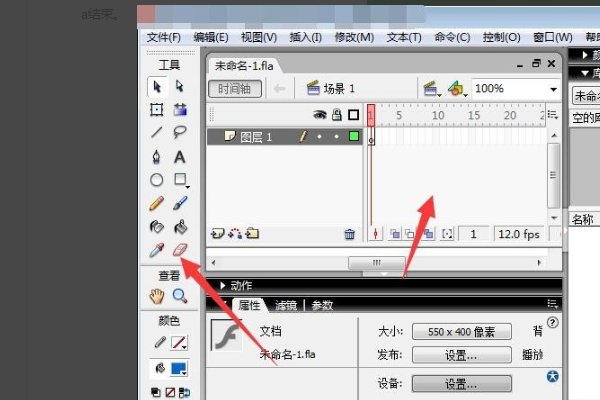Click the horizontal scrollbar thumb
The image size is (600, 400).
pyautogui.click(x=377, y=263)
